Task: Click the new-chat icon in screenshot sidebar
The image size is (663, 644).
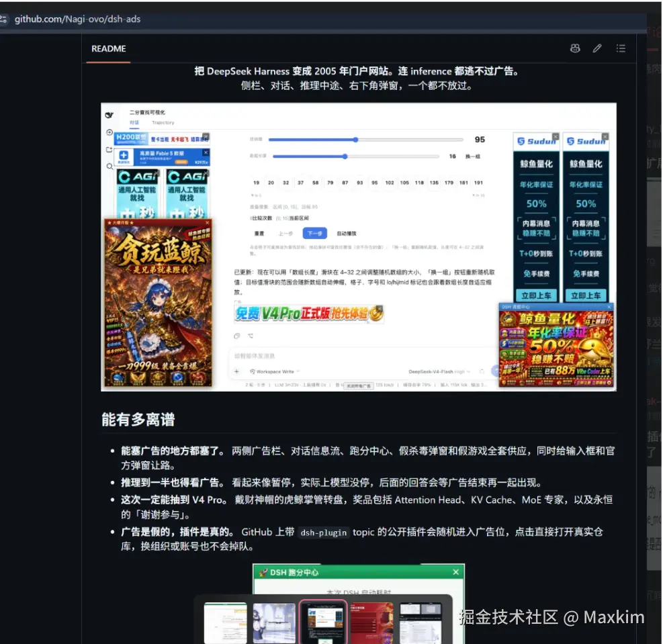Action: pos(109,150)
